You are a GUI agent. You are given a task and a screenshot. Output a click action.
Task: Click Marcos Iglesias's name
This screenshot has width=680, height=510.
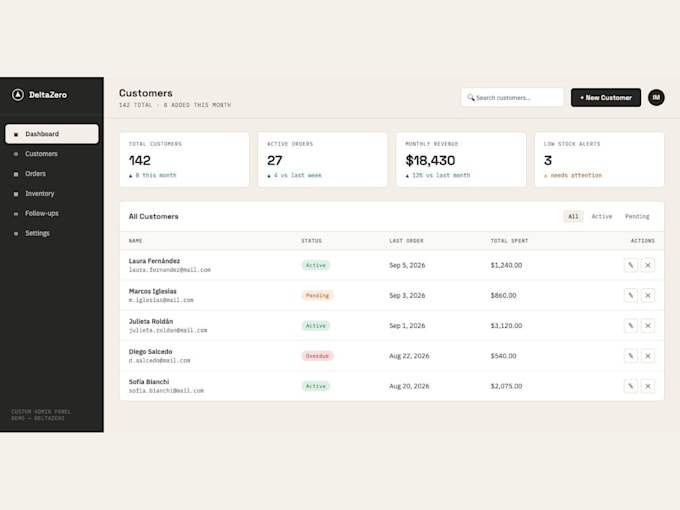click(x=152, y=291)
